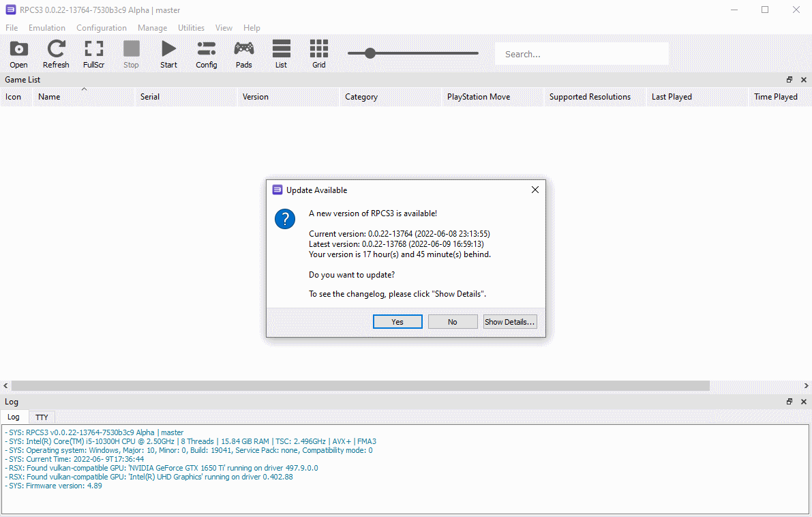Click the Open toolbar icon

[x=19, y=54]
